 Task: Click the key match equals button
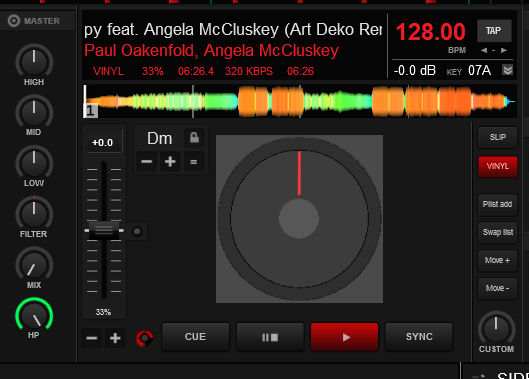[194, 162]
